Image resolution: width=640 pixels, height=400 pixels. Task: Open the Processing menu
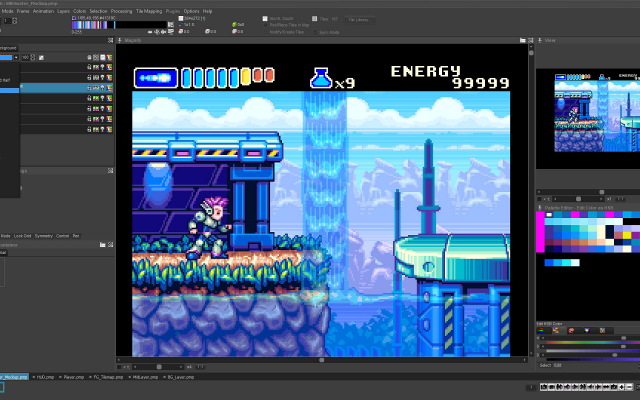tap(122, 11)
